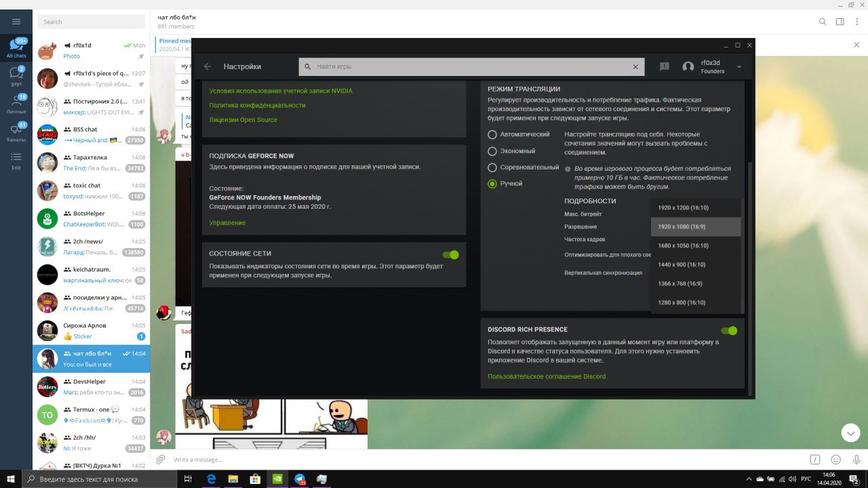Open the DevsHelper chat
The width and height of the screenshot is (868, 488).
(92, 387)
